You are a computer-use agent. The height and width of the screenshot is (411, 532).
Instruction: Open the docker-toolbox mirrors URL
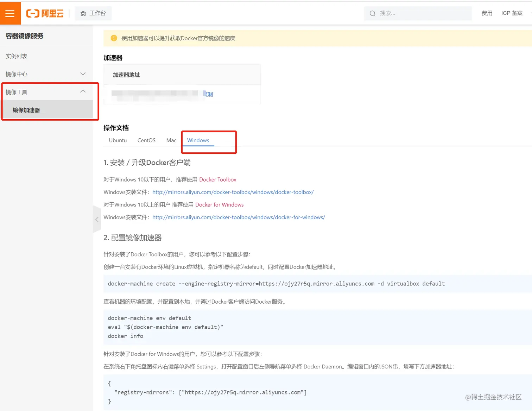coord(233,192)
